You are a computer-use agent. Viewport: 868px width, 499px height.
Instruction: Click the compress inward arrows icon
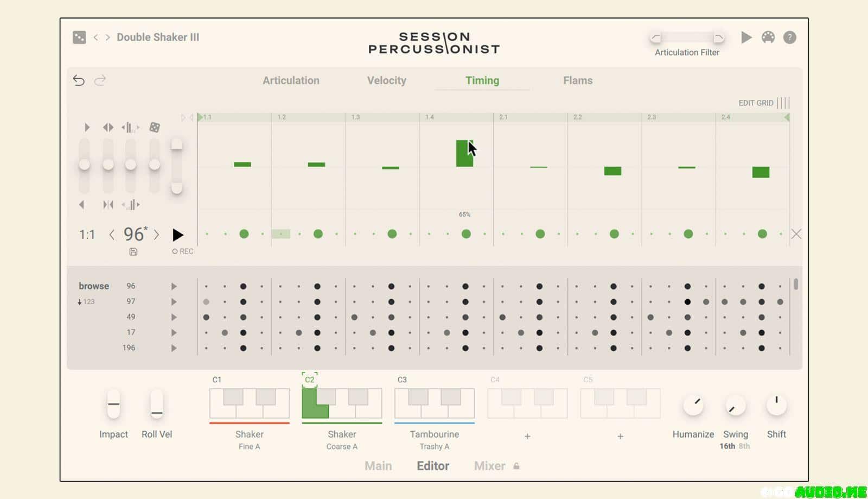click(108, 205)
